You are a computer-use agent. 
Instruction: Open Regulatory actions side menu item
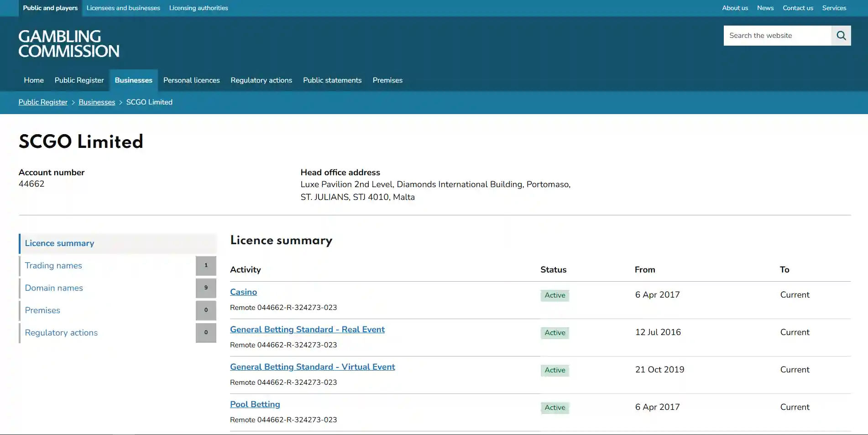click(118, 333)
